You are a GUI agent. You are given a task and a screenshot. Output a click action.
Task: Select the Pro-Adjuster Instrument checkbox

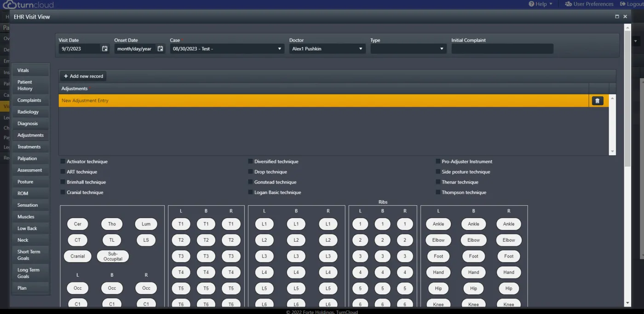(438, 162)
